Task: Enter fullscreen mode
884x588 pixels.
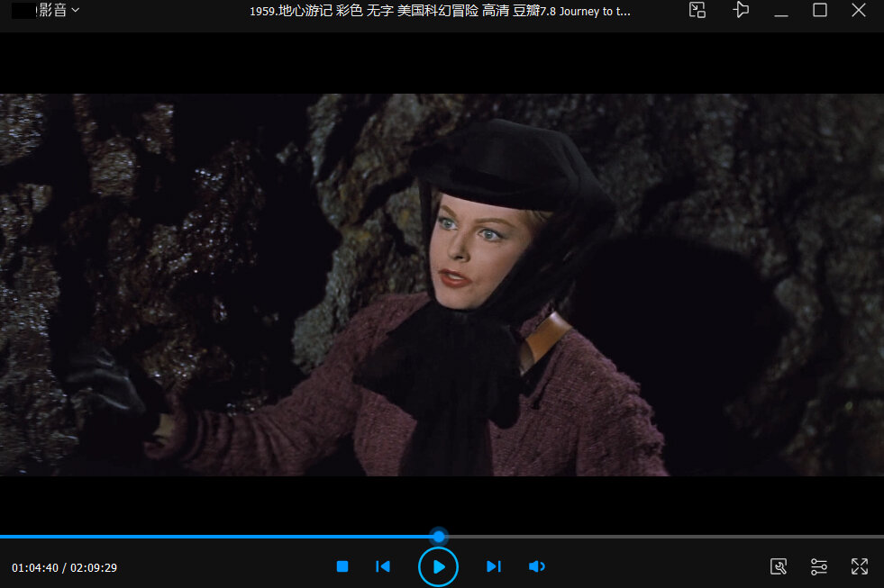Action: (859, 566)
